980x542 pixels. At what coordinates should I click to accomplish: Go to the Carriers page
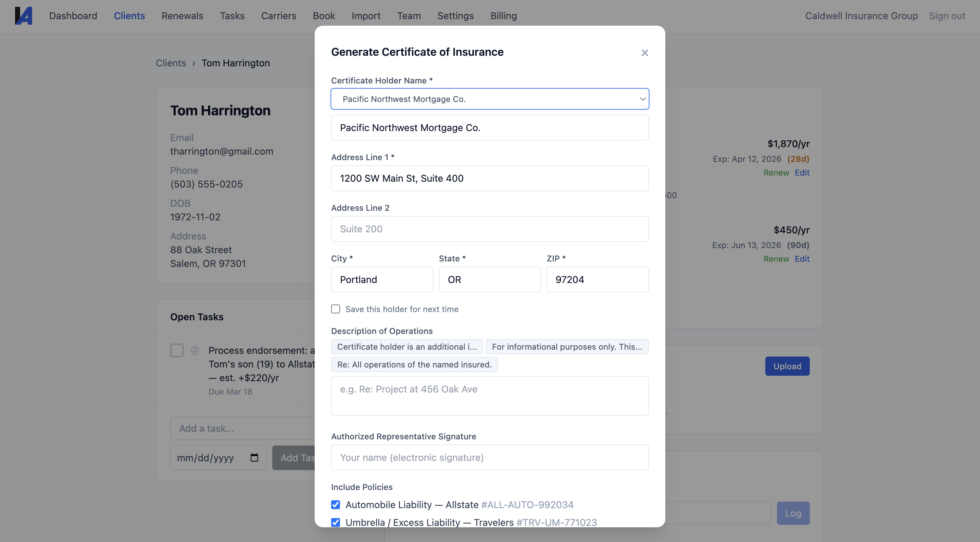[278, 16]
